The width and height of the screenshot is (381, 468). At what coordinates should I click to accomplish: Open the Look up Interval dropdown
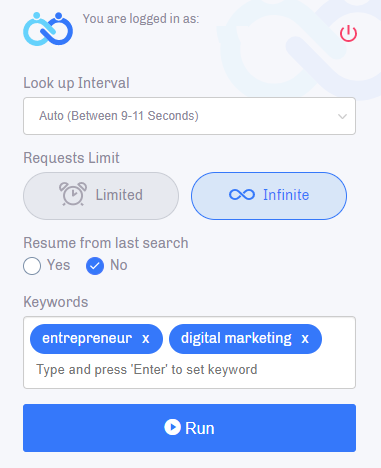click(x=189, y=116)
